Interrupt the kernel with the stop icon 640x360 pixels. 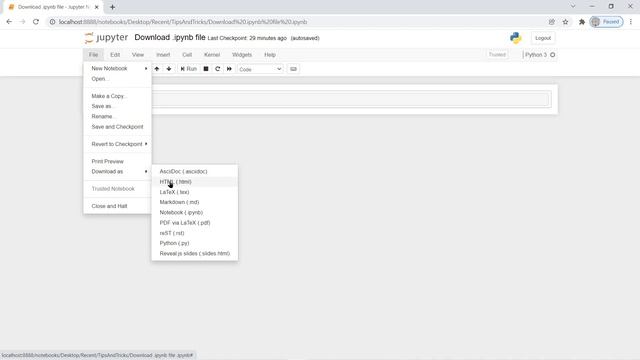206,69
